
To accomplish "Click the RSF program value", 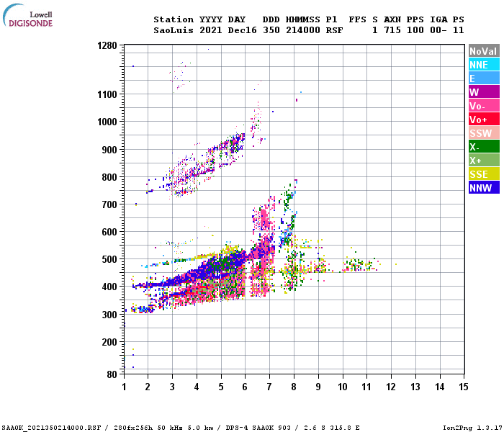I will [334, 30].
